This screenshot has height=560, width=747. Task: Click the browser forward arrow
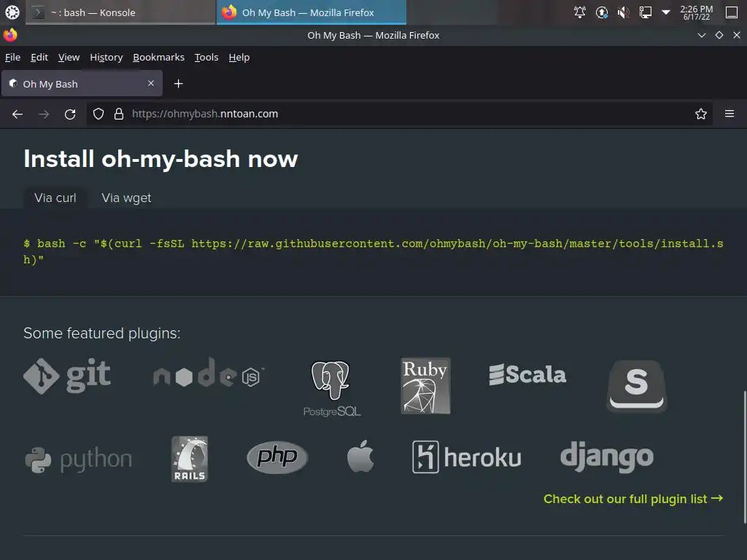[44, 114]
